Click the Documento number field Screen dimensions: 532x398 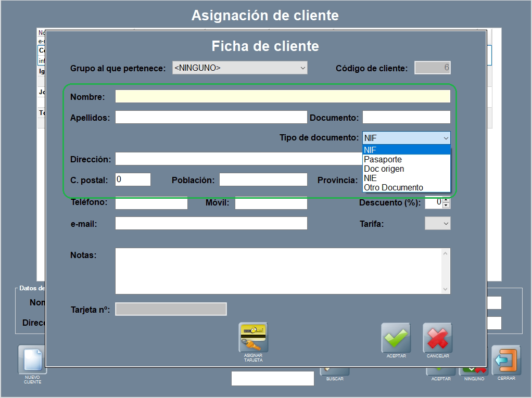click(406, 118)
